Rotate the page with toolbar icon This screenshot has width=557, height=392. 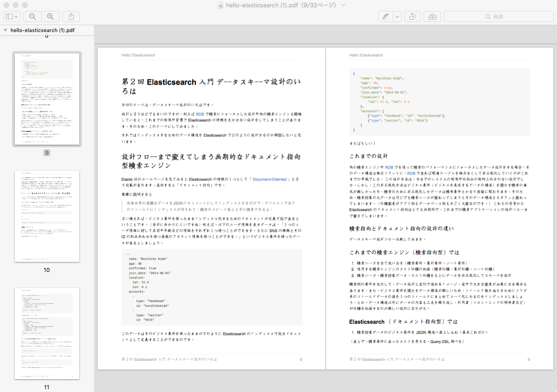click(412, 16)
